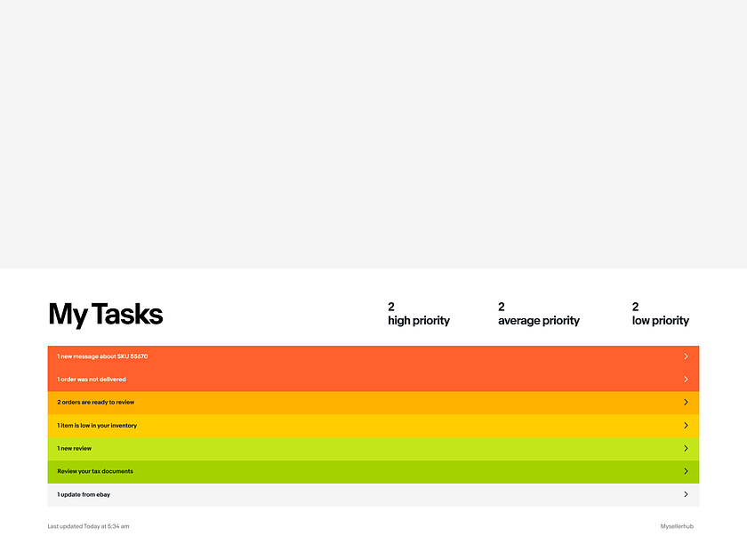Select 'Review your tax documents' task
Viewport: 747px width, 560px height.
pyautogui.click(x=373, y=472)
